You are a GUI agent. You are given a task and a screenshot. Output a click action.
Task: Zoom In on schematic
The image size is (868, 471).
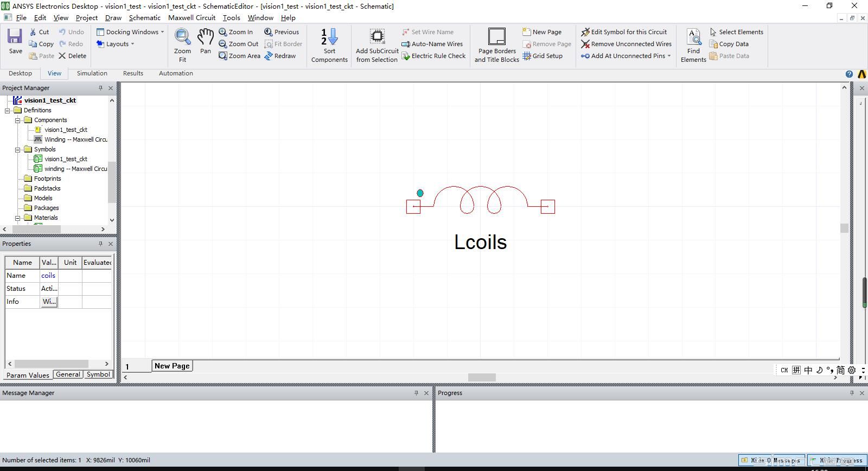click(236, 32)
